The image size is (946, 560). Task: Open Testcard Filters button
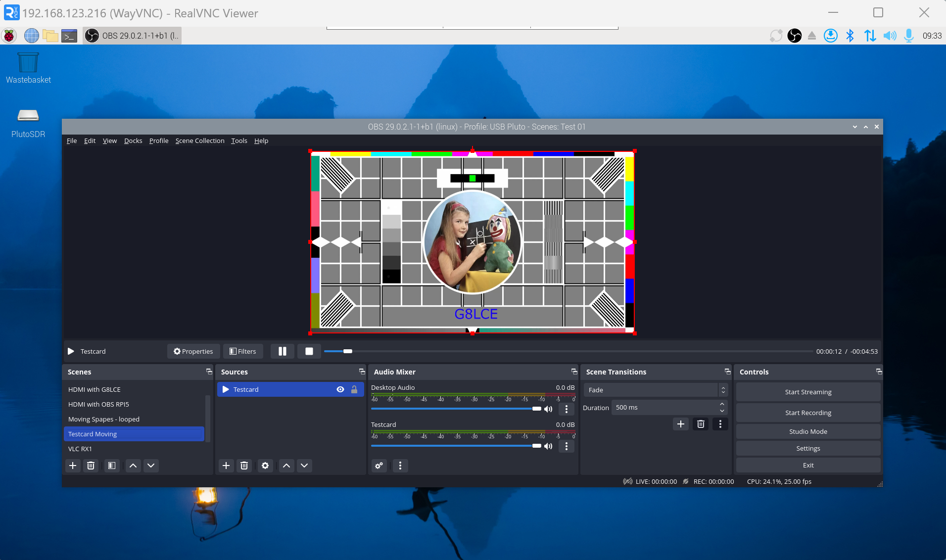click(x=243, y=351)
